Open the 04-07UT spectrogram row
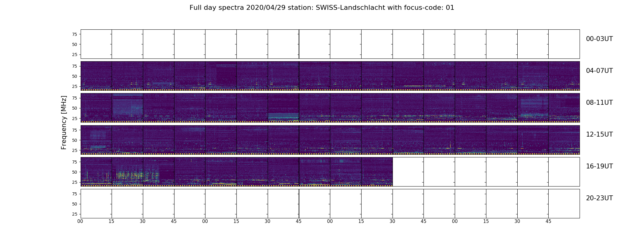644x245 pixels. click(330, 76)
